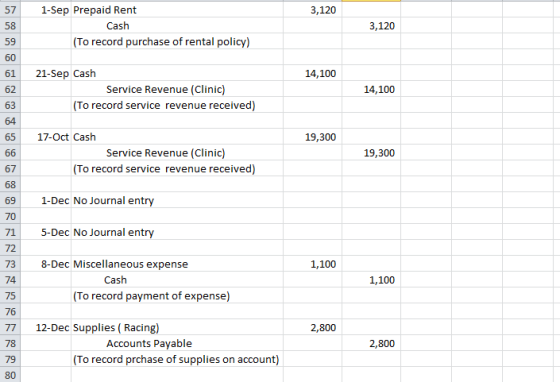Select row header 60
The width and height of the screenshot is (560, 382).
[10, 57]
